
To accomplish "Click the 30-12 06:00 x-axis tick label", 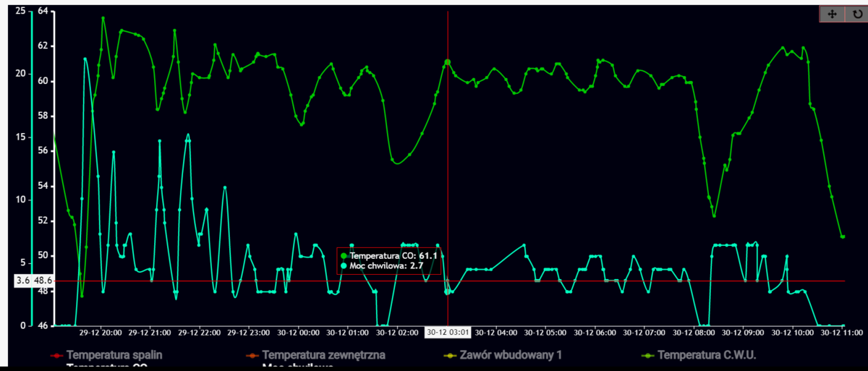I will pos(595,333).
